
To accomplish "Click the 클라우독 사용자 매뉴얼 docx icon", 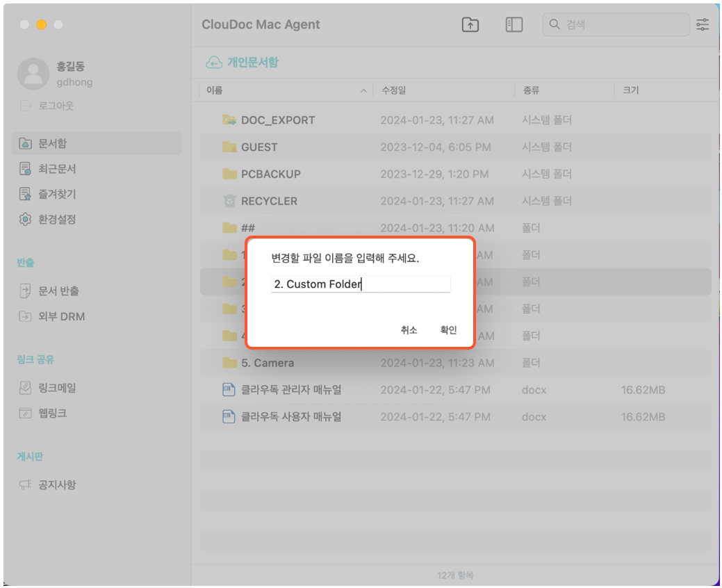I will (x=229, y=417).
